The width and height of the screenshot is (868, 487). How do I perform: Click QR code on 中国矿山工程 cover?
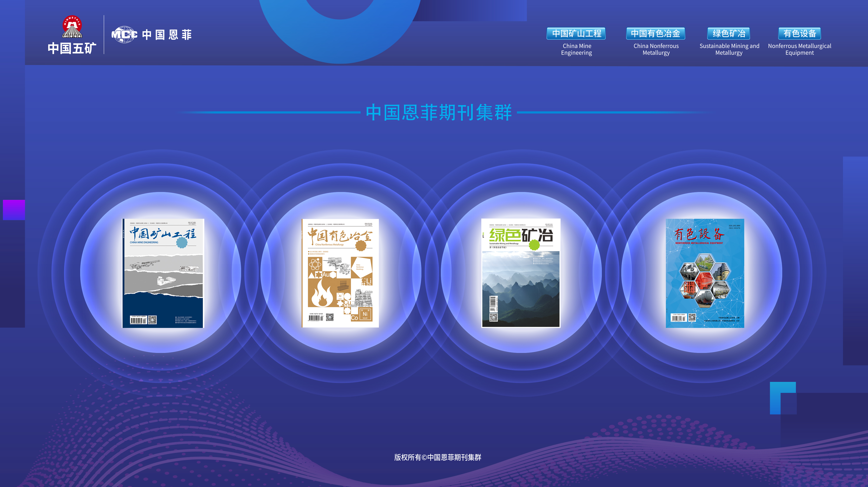click(152, 320)
